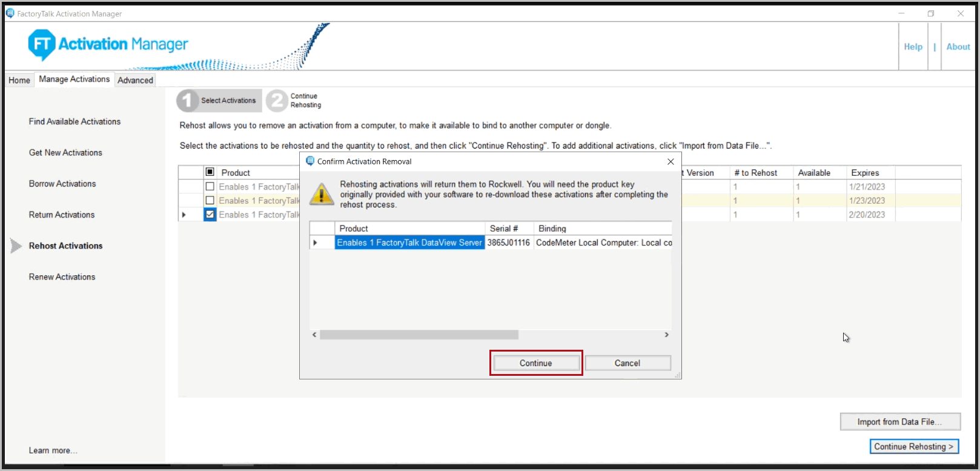Uncheck activation row expiring 2/20/2023
Viewport: 980px width, 471px height.
[210, 215]
